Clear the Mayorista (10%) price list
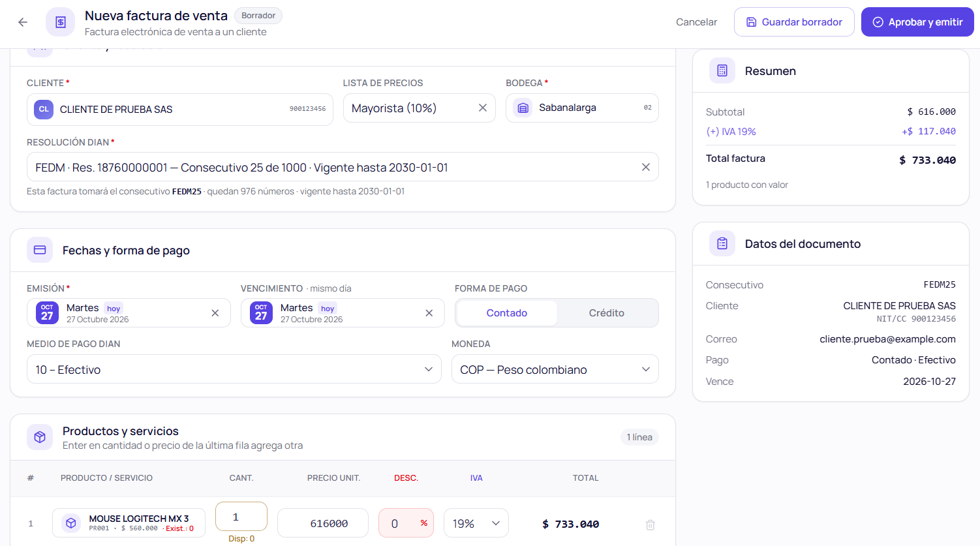The height and width of the screenshot is (546, 980). click(x=483, y=108)
